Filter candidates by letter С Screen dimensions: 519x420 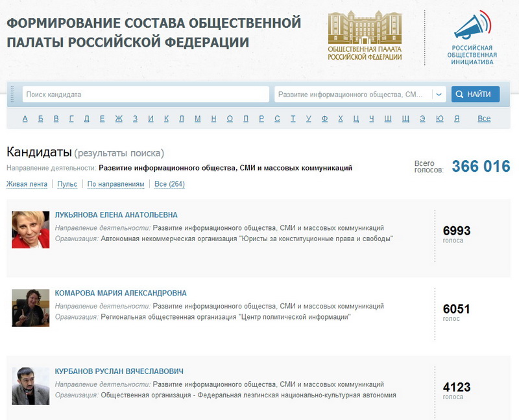pyautogui.click(x=278, y=119)
